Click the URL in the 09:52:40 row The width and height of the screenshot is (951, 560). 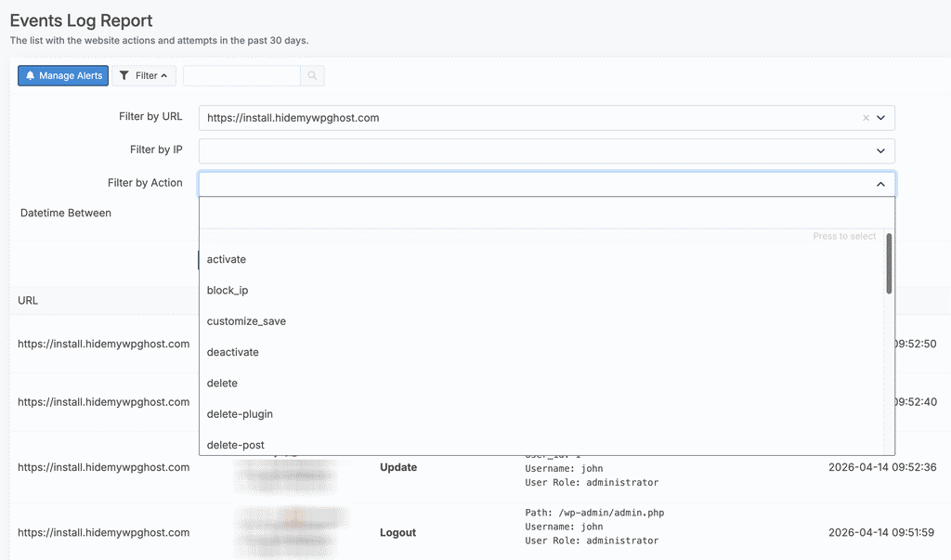[x=104, y=401]
